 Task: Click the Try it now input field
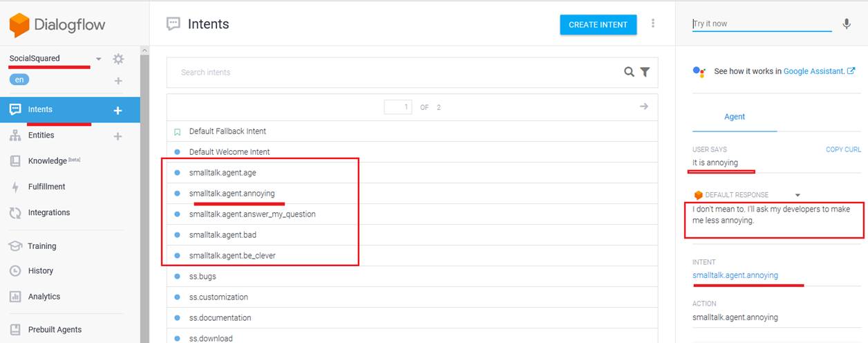761,24
